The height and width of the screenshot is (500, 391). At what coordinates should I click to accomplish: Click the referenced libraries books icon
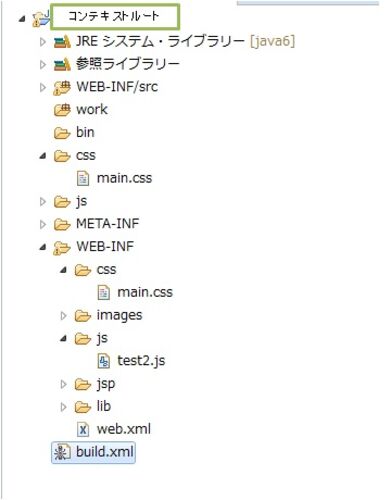[62, 64]
